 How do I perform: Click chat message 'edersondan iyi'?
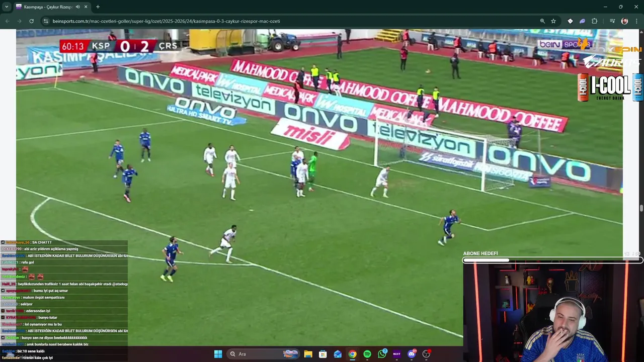point(39,311)
